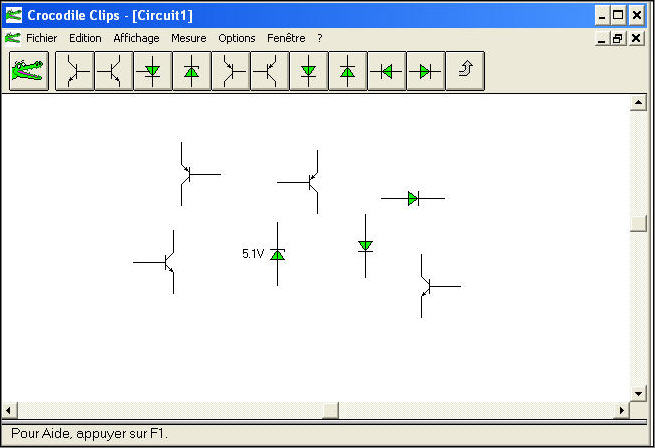Viewport: 655px width, 448px height.
Task: Pick the zener diode tool in toolbar
Action: point(192,71)
